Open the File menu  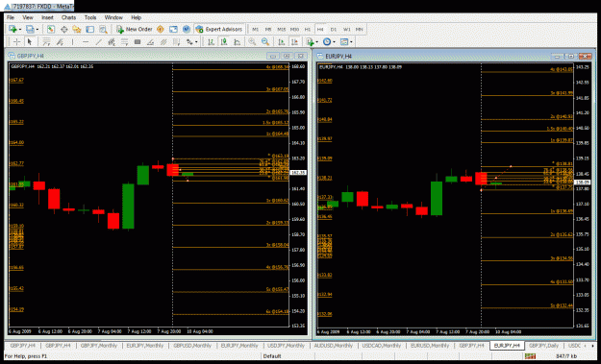[x=11, y=17]
